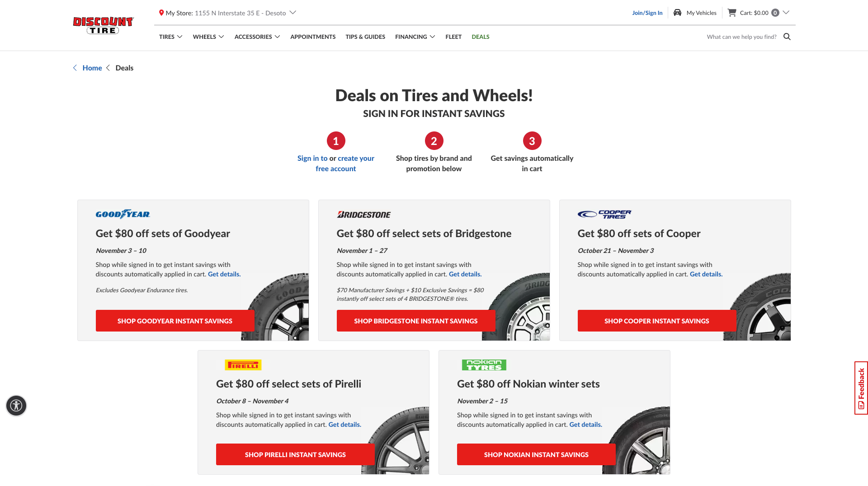The height and width of the screenshot is (486, 868).
Task: Click the search magnifier icon
Action: 787,37
